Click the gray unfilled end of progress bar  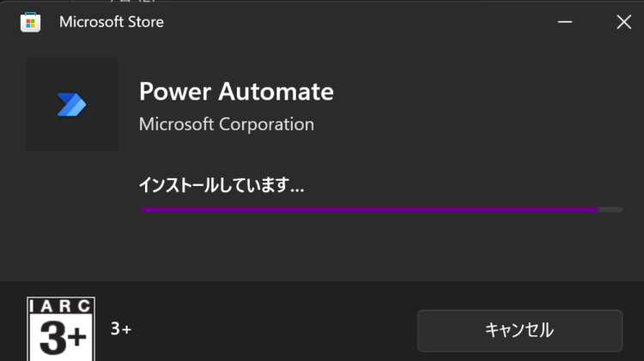pos(611,209)
